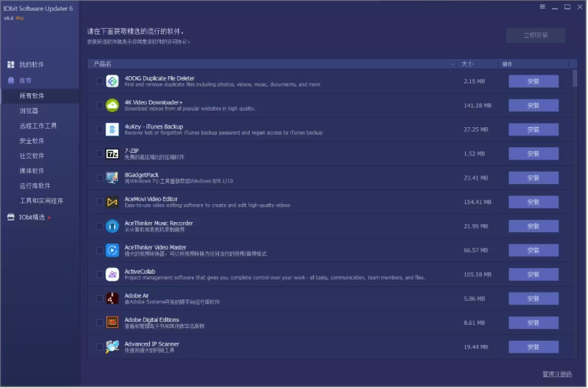Switch to 远程工作工具 category

click(39, 126)
